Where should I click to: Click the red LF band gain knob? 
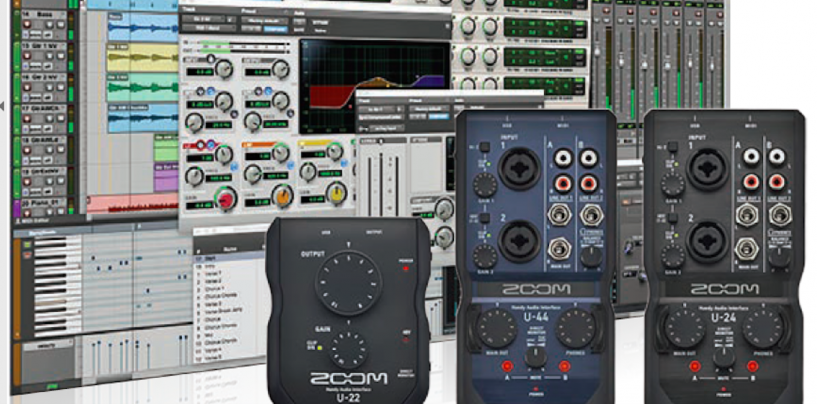coord(226,199)
